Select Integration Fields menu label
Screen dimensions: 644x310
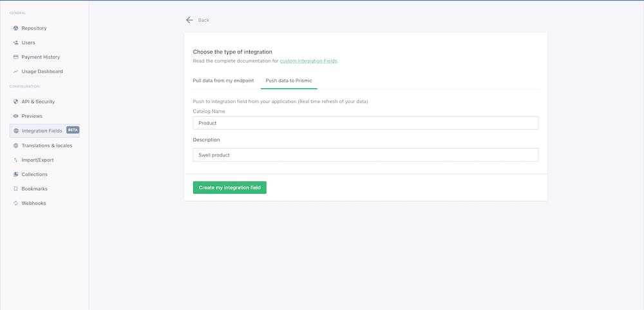[42, 131]
